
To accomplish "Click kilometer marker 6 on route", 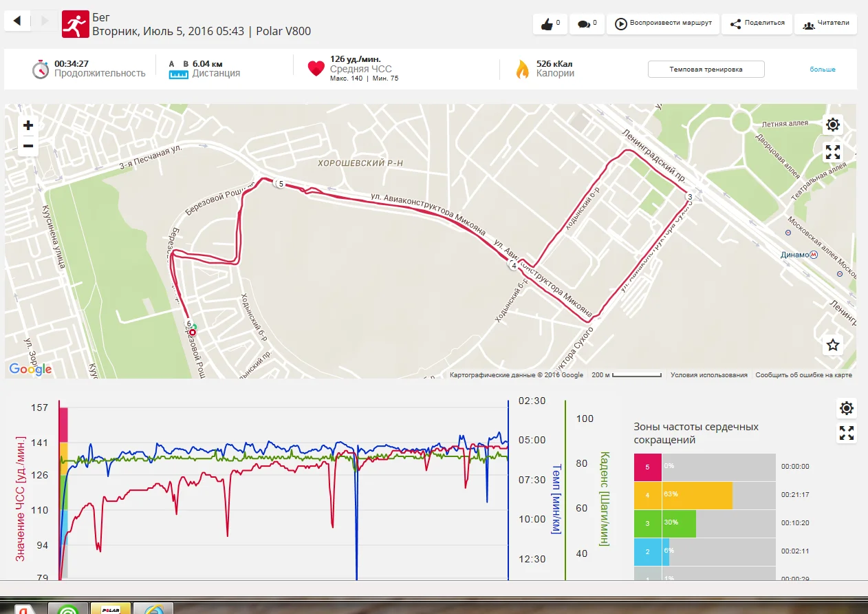I will (x=188, y=324).
